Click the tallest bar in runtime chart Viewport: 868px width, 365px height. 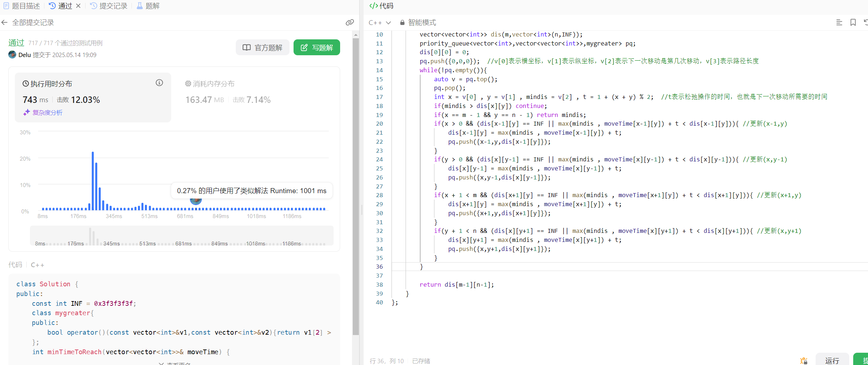pyautogui.click(x=93, y=181)
